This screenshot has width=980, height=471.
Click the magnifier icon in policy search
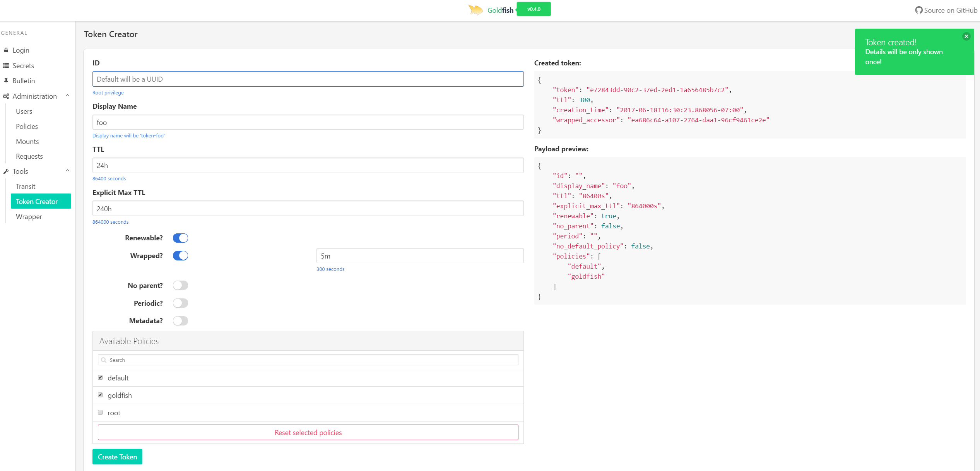tap(103, 360)
